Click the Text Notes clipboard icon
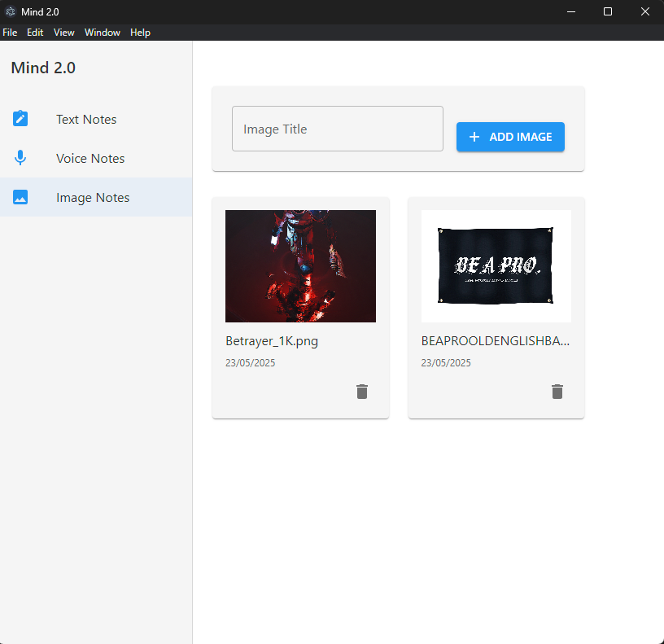This screenshot has height=644, width=664. [x=20, y=119]
